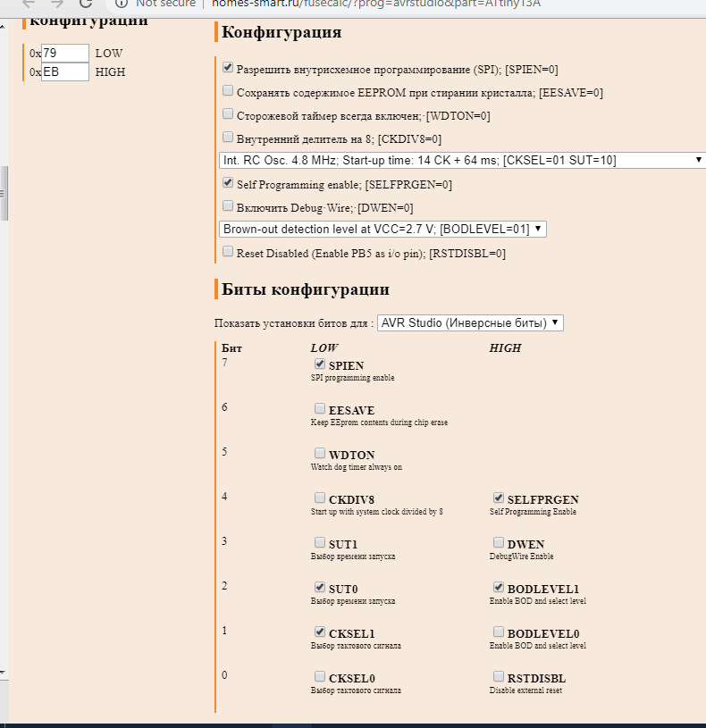Uncheck CKSEL1 bit 1 checkbox

click(x=320, y=632)
